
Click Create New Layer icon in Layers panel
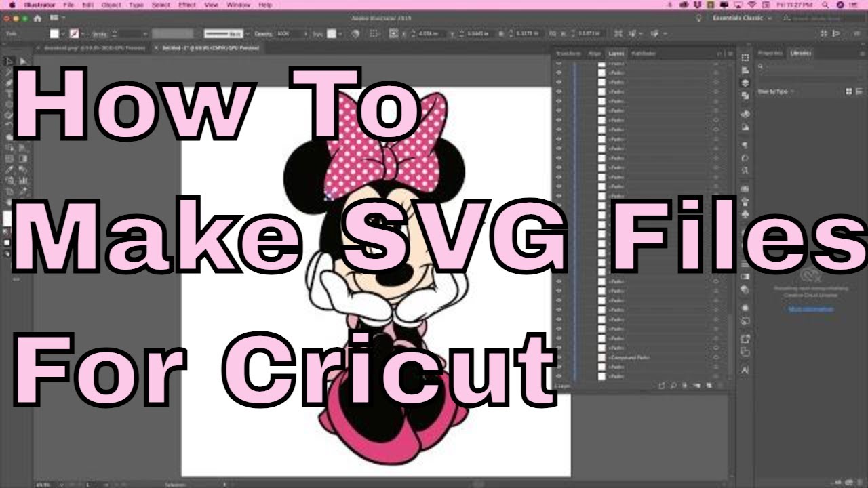click(x=709, y=386)
